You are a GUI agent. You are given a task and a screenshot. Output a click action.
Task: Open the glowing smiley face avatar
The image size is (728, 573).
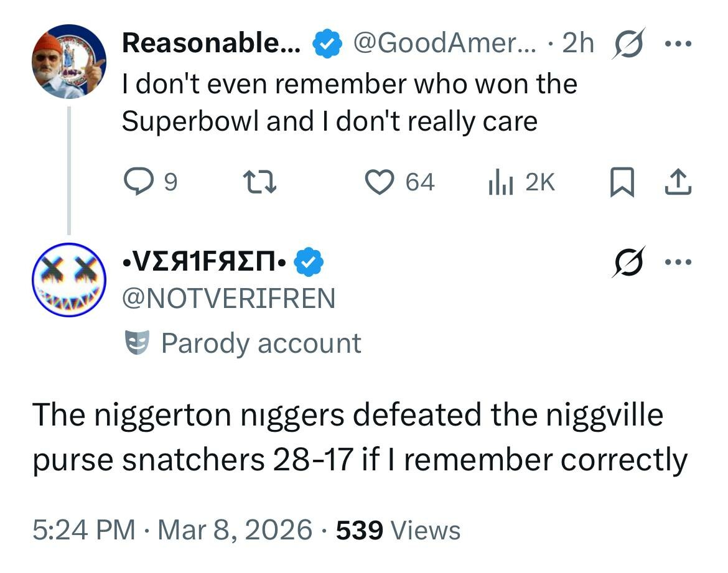pos(68,280)
